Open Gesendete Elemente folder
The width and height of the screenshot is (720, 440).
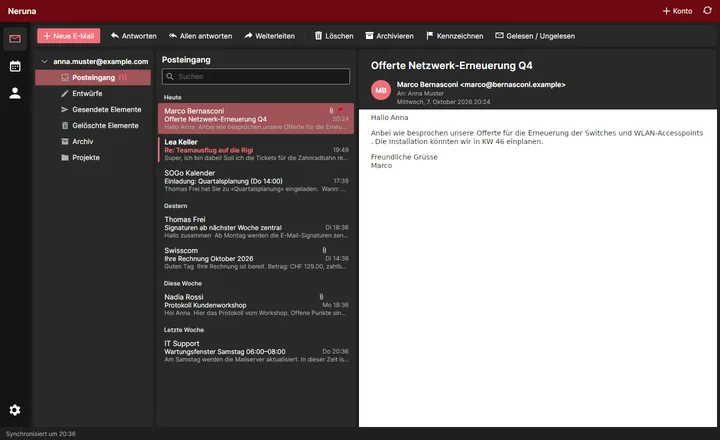93,109
